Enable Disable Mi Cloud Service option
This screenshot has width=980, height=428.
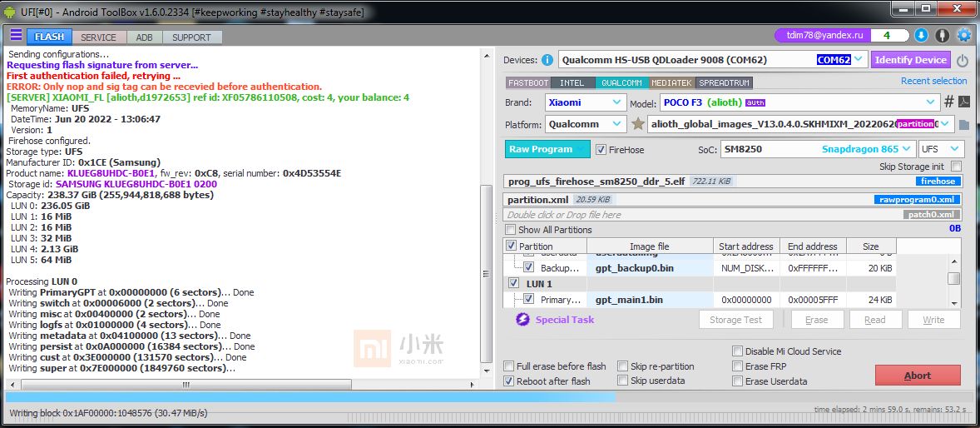coord(738,351)
